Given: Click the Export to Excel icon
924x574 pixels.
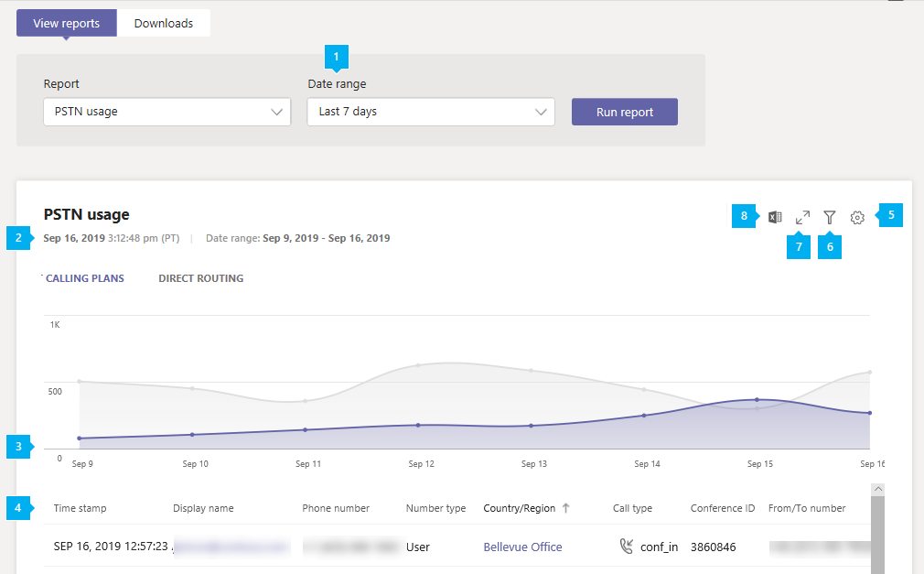Looking at the screenshot, I should tap(775, 217).
